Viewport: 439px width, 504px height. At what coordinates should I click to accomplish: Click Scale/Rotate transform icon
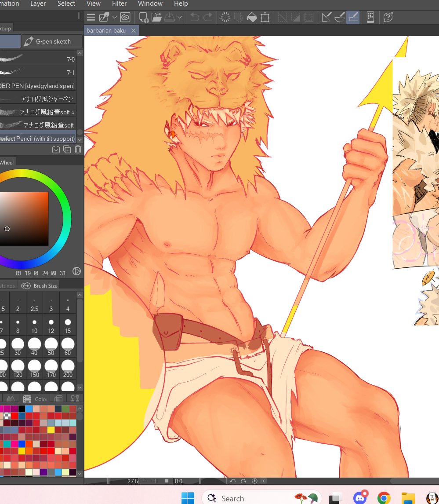click(x=265, y=17)
